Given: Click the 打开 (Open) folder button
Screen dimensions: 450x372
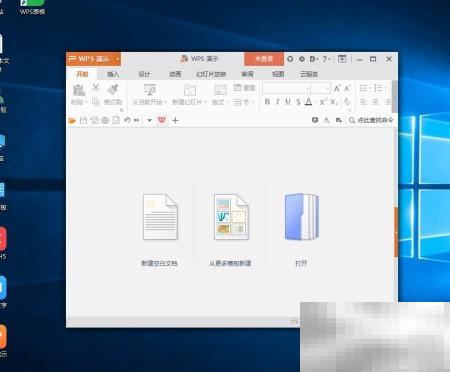Looking at the screenshot, I should click(302, 230).
